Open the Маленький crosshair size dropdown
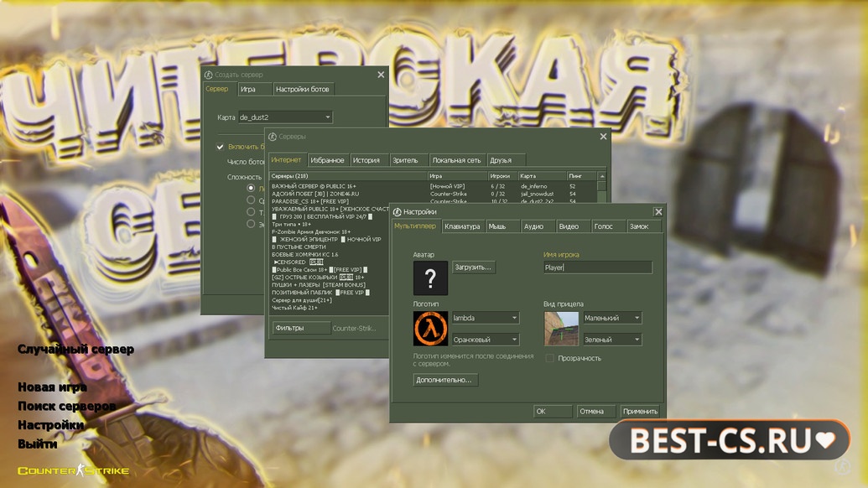The width and height of the screenshot is (868, 488). (x=612, y=318)
